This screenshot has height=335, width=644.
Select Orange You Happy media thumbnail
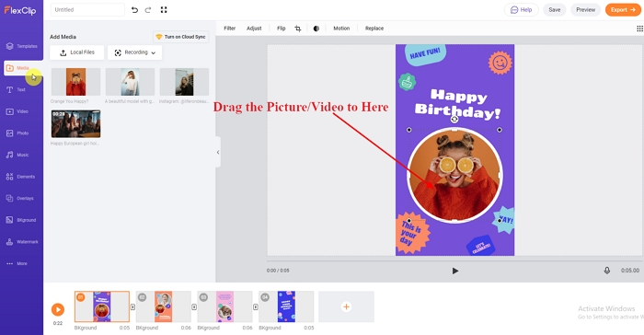click(76, 82)
